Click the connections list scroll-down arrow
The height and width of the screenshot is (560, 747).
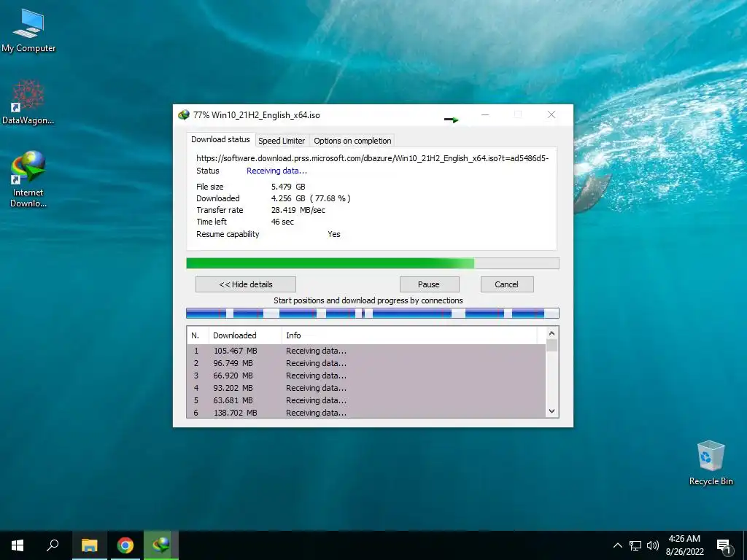[x=551, y=411]
